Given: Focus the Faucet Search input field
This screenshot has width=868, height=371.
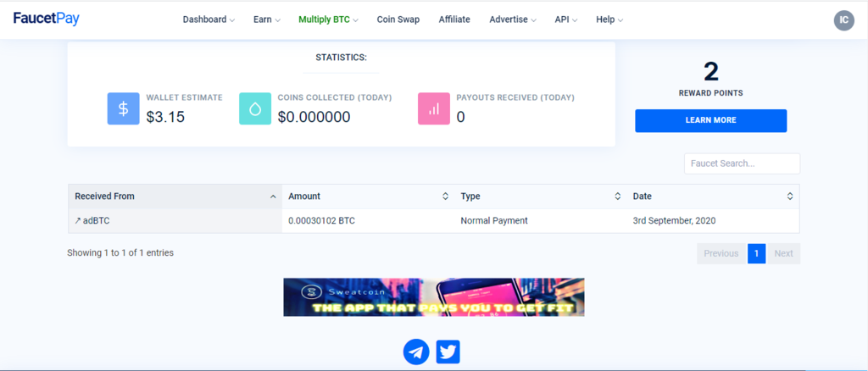Looking at the screenshot, I should click(742, 163).
